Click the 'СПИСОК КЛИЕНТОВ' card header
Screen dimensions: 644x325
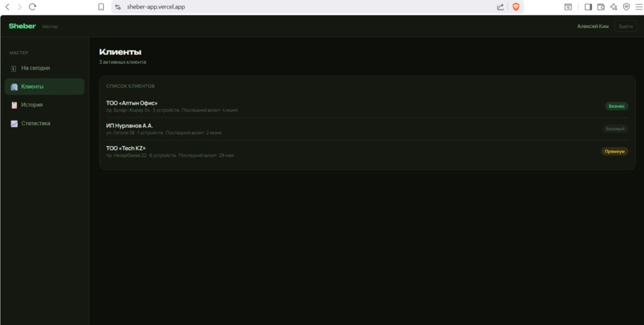tap(130, 86)
